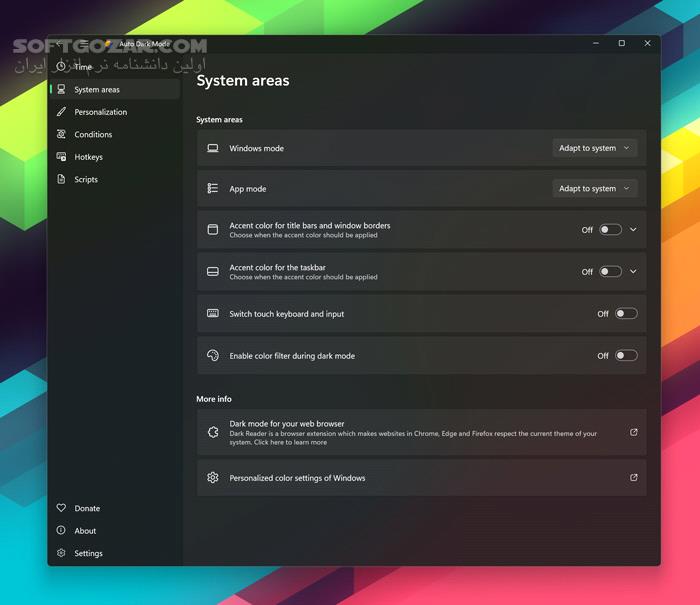Open the Hotkeys page
Viewport: 700px width, 605px height.
click(x=116, y=157)
